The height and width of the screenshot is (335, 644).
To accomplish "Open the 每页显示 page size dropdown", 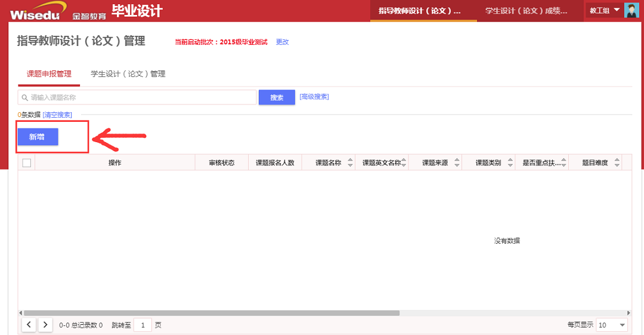I will pyautogui.click(x=612, y=325).
